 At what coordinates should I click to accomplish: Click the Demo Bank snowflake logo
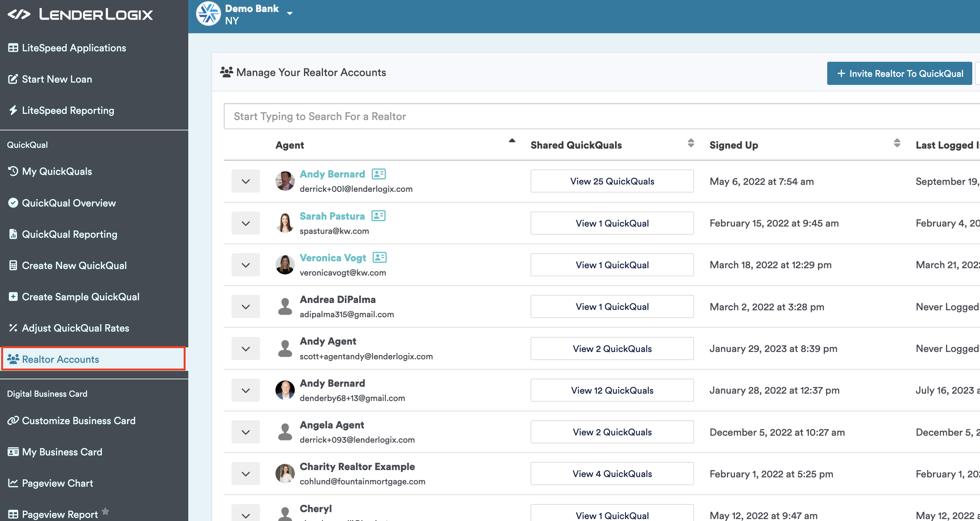click(x=208, y=14)
